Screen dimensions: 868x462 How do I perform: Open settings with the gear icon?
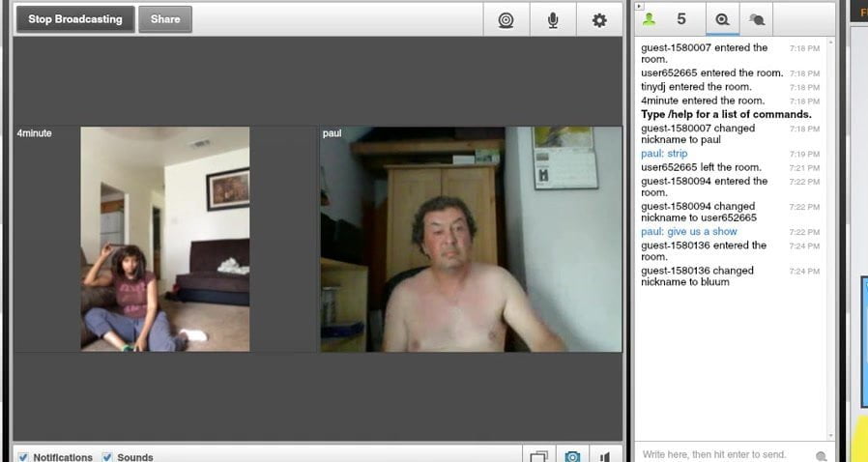[x=599, y=19]
